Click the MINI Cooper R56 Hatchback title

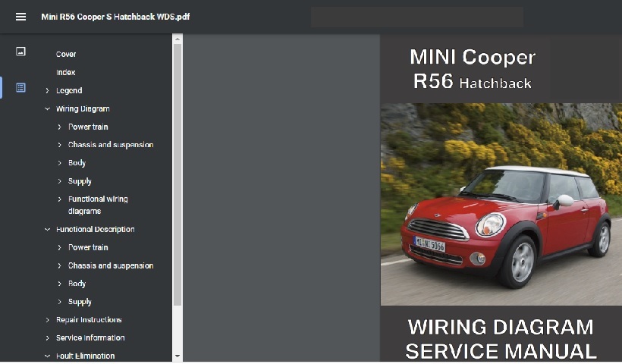473,68
